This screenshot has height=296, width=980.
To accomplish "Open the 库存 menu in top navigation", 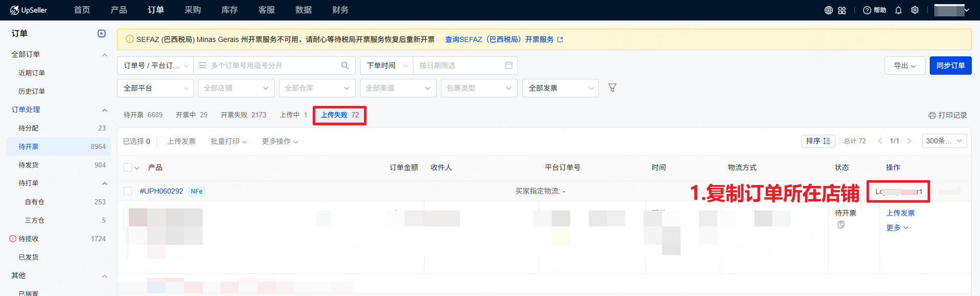I will pos(229,10).
